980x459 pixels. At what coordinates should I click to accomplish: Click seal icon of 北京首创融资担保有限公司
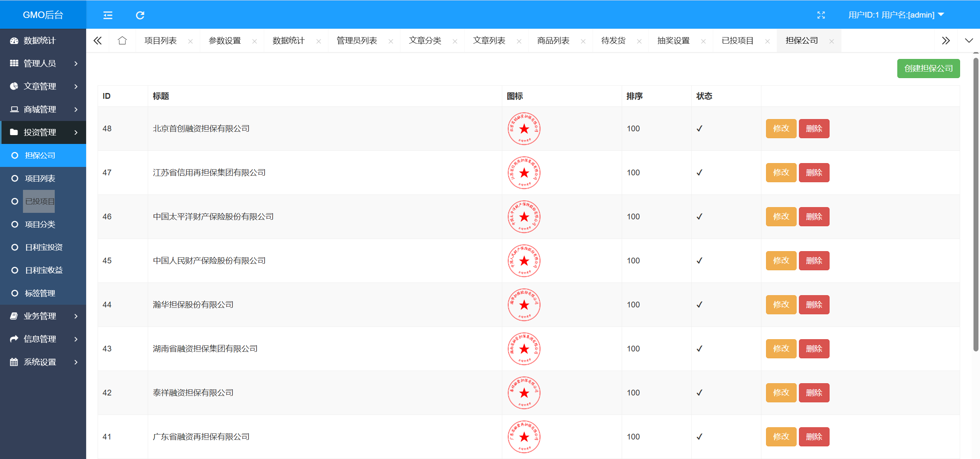[524, 129]
